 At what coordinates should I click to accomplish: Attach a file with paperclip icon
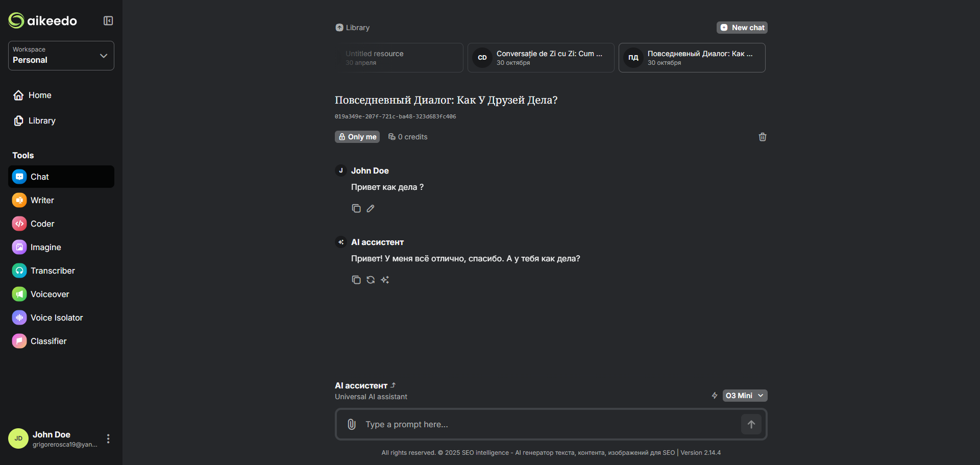click(352, 424)
